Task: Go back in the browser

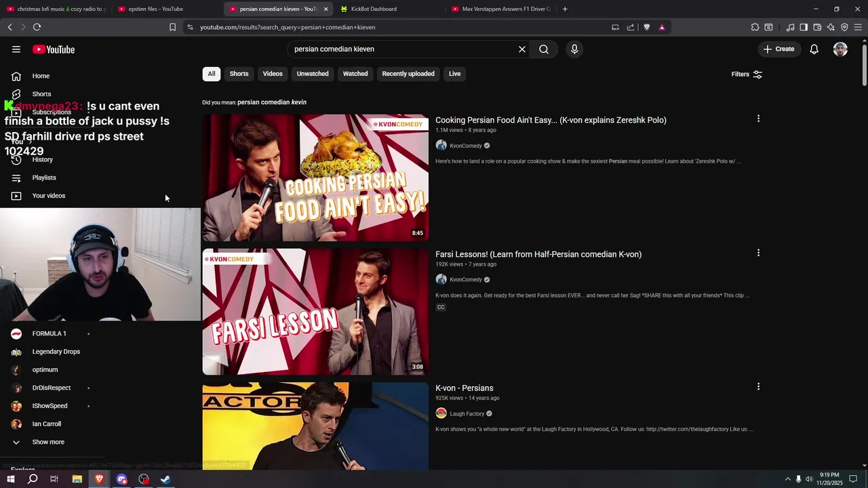Action: pos(9,27)
